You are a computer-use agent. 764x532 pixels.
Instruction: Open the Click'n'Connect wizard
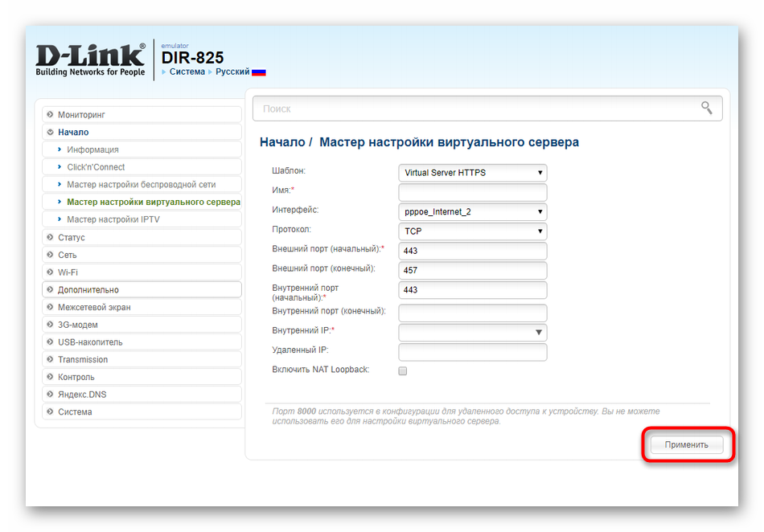coord(96,167)
